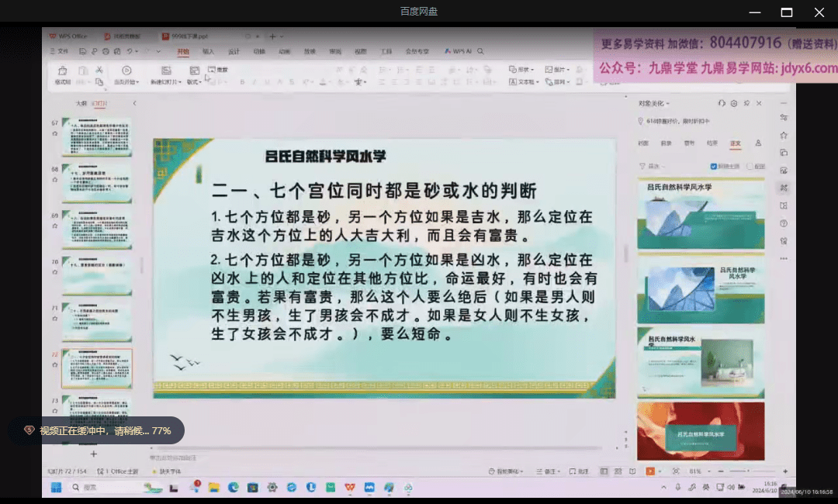Click the headset support icon in side panel

click(722, 103)
